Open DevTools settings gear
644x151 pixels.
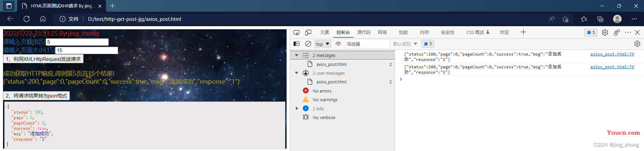point(605,33)
